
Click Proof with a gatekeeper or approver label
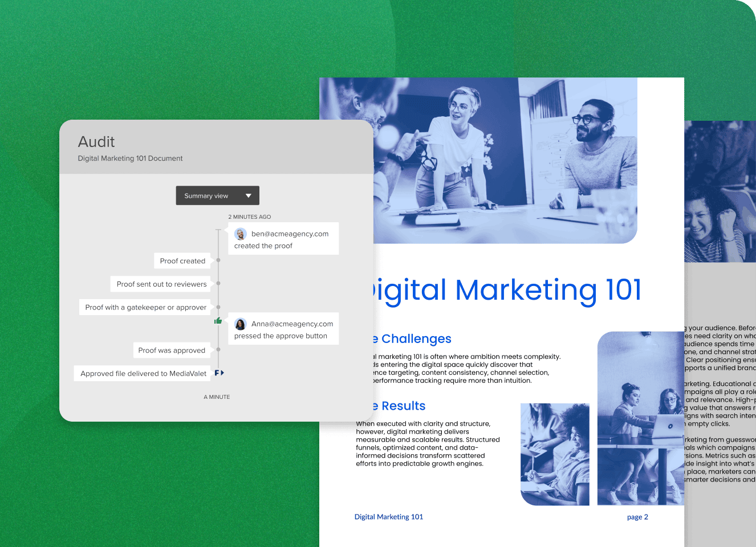click(145, 307)
